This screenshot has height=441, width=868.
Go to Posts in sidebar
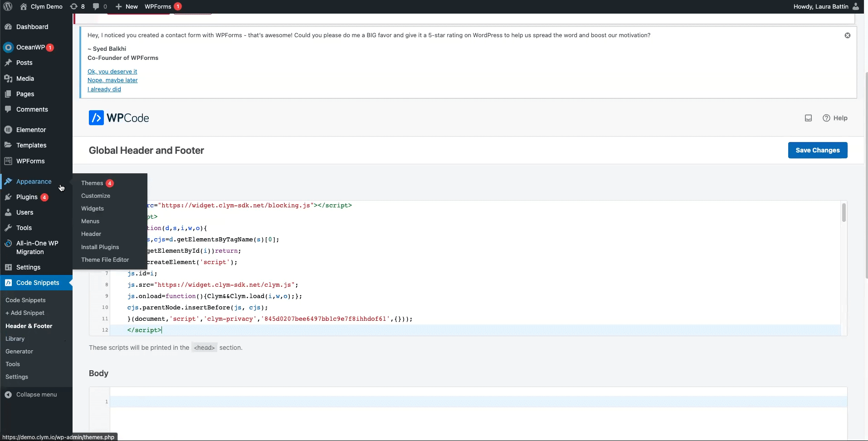coord(36,63)
